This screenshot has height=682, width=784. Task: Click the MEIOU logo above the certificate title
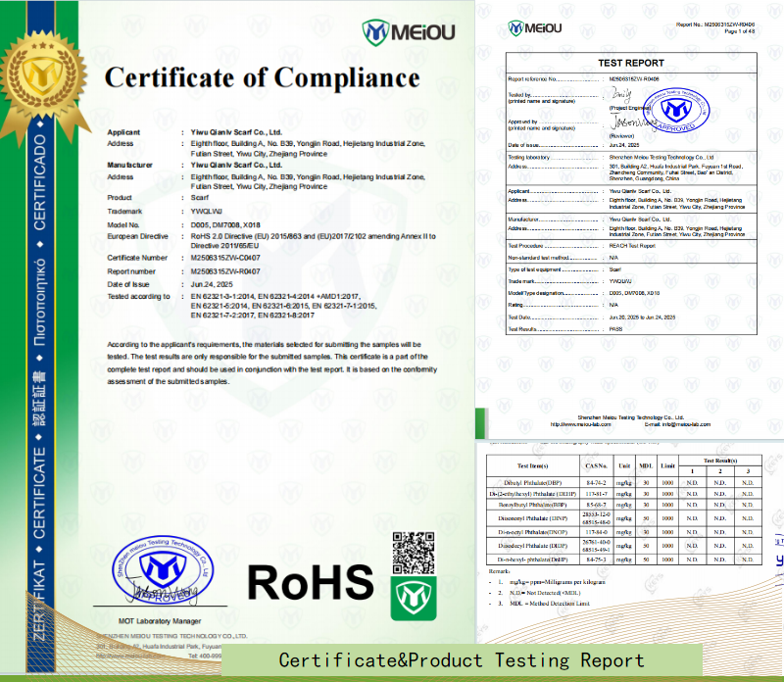click(407, 31)
